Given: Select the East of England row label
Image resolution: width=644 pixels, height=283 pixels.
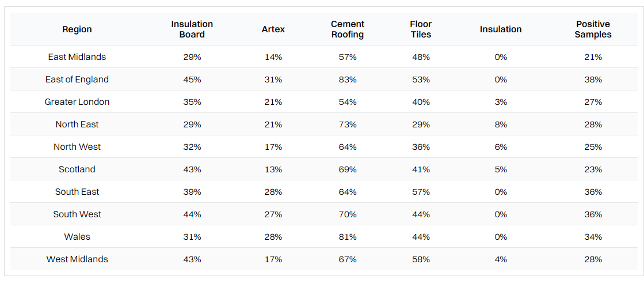Looking at the screenshot, I should tap(77, 80).
